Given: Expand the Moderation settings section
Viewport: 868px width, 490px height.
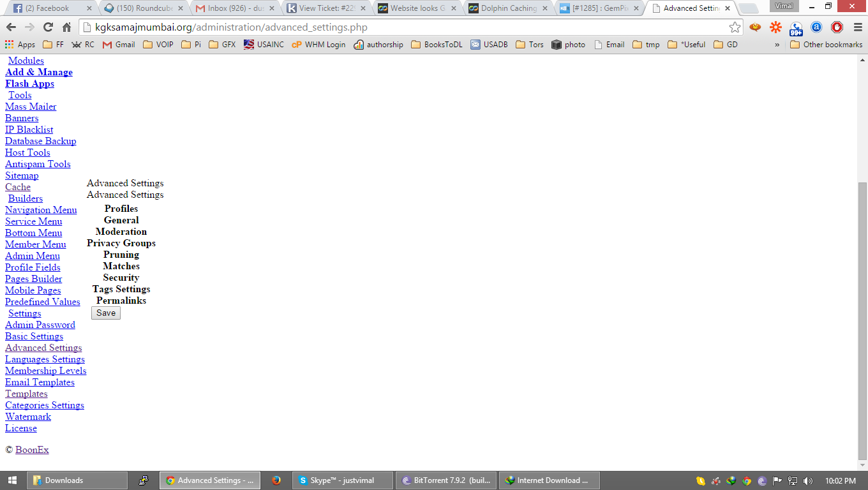Looking at the screenshot, I should tap(121, 232).
